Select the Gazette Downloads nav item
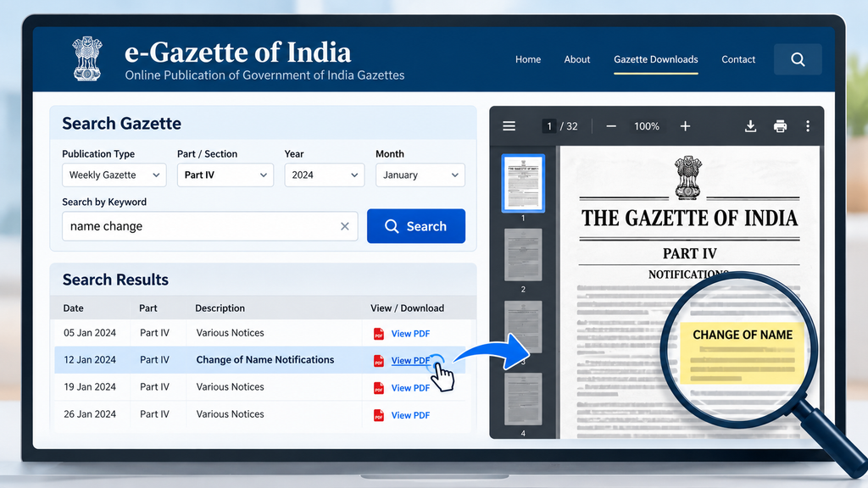Image resolution: width=868 pixels, height=488 pixels. [x=656, y=59]
